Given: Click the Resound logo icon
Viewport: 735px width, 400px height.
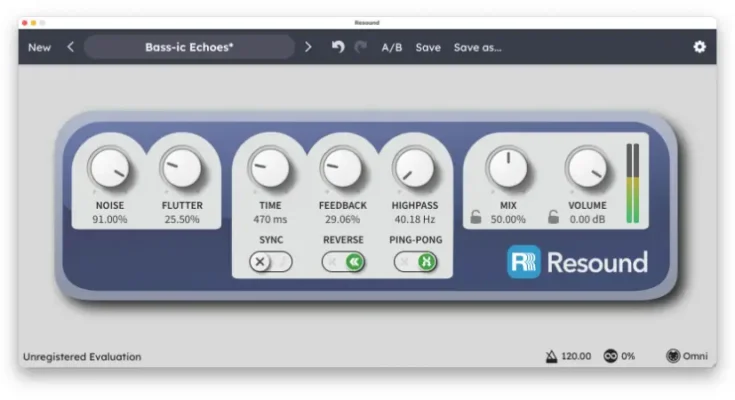Looking at the screenshot, I should pyautogui.click(x=524, y=262).
